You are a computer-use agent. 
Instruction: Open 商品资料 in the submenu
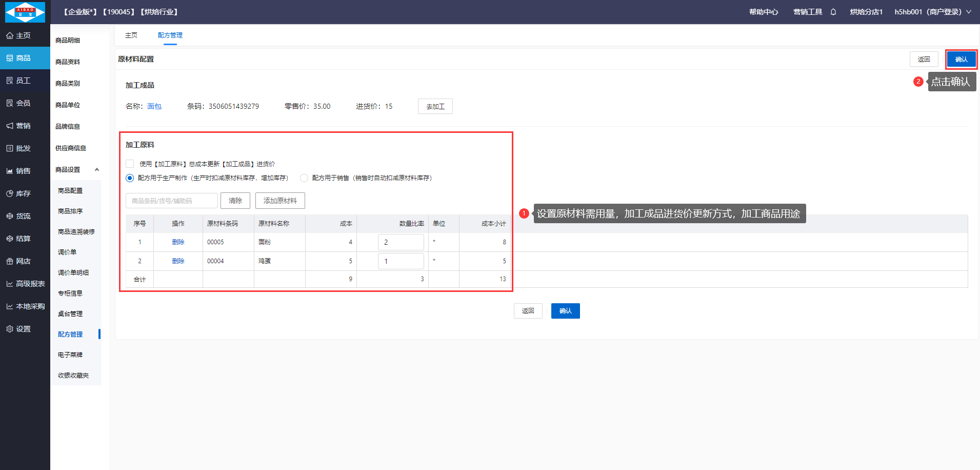[68, 62]
